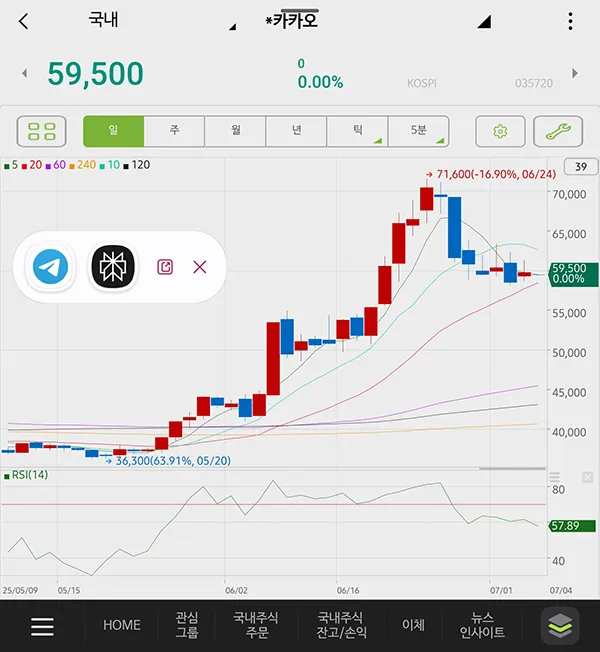Screen dimensions: 600x652
Task: Open 이체 transfer menu
Action: tap(413, 625)
